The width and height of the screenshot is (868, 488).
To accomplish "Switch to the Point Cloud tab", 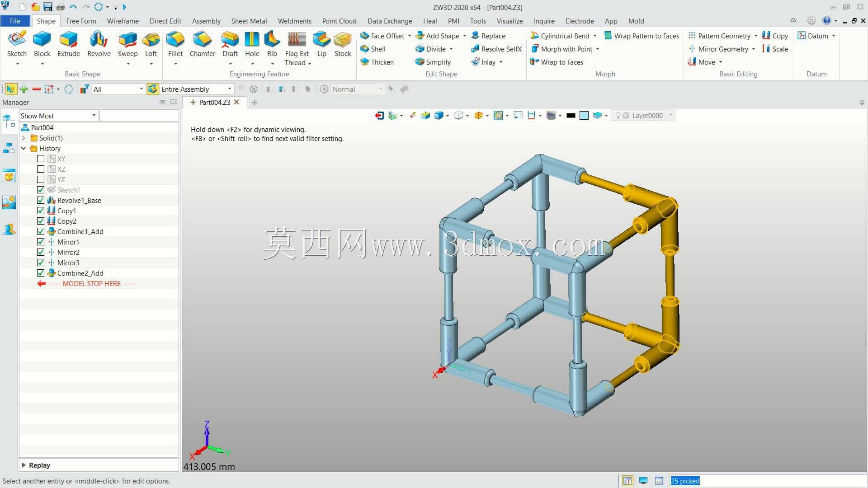I will [x=339, y=21].
